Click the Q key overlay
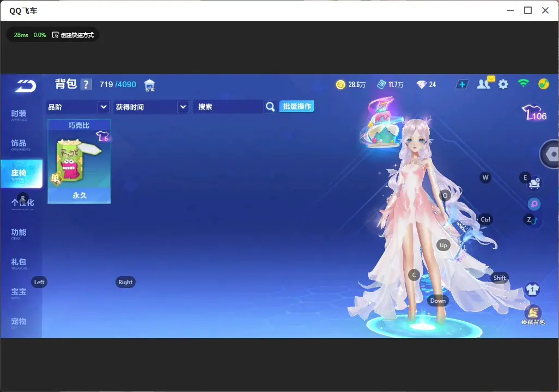The image size is (559, 392). 445,195
